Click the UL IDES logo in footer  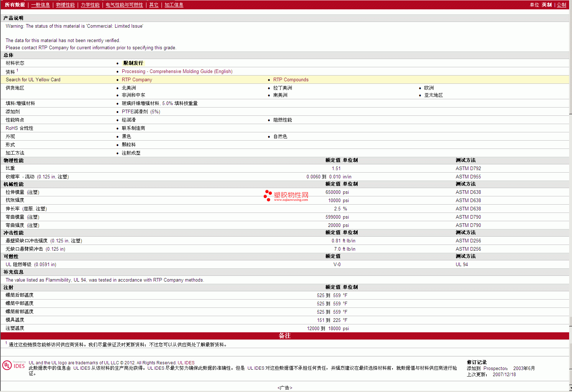14,365
